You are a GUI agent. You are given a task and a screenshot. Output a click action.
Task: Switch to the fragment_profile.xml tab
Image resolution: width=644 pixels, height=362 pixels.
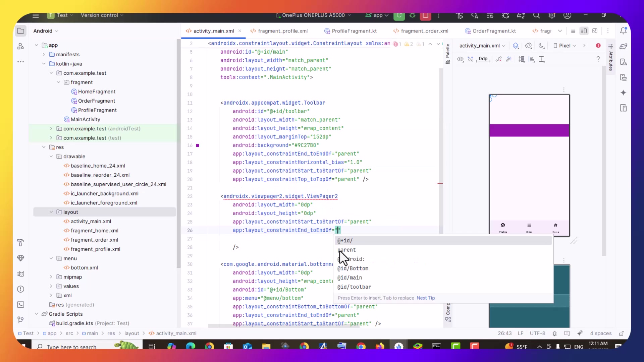click(x=282, y=31)
